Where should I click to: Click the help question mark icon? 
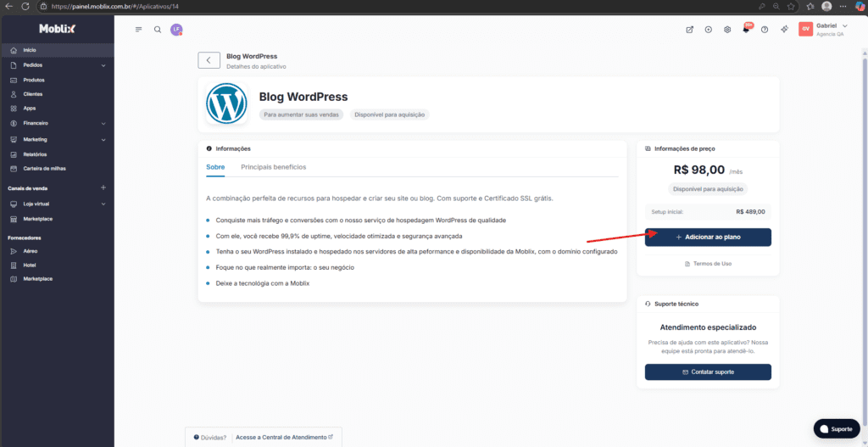pyautogui.click(x=765, y=30)
